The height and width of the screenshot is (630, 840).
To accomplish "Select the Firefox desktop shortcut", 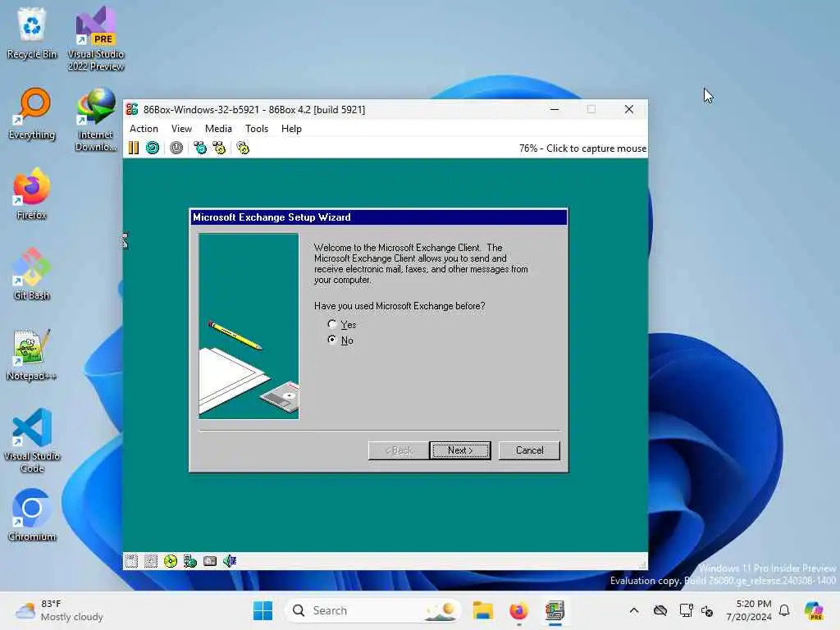I will point(32,194).
